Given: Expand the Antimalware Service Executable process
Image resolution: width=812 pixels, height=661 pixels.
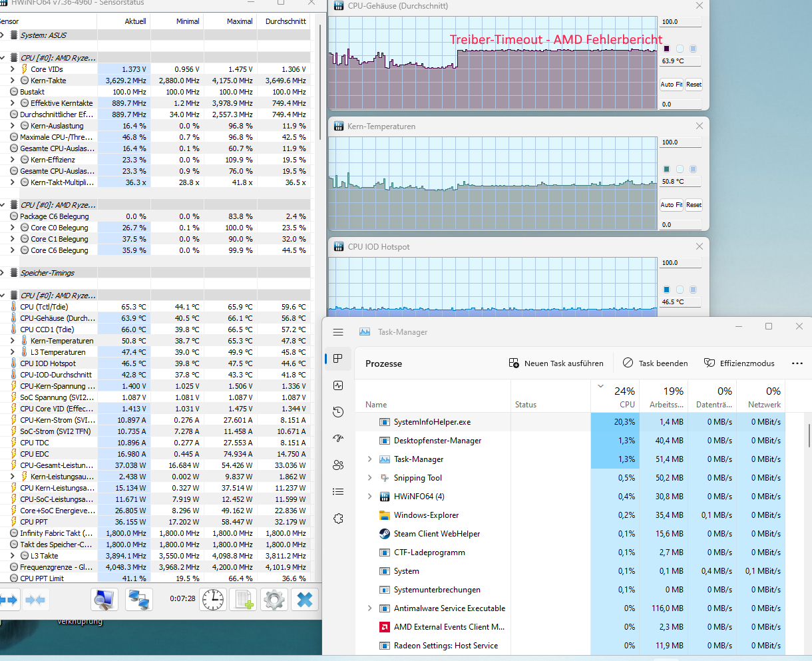Looking at the screenshot, I should point(370,608).
